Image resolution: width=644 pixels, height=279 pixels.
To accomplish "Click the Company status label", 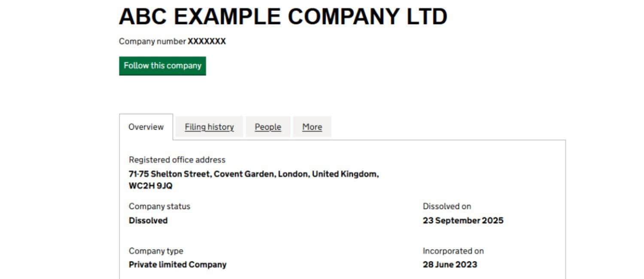I will click(x=159, y=206).
